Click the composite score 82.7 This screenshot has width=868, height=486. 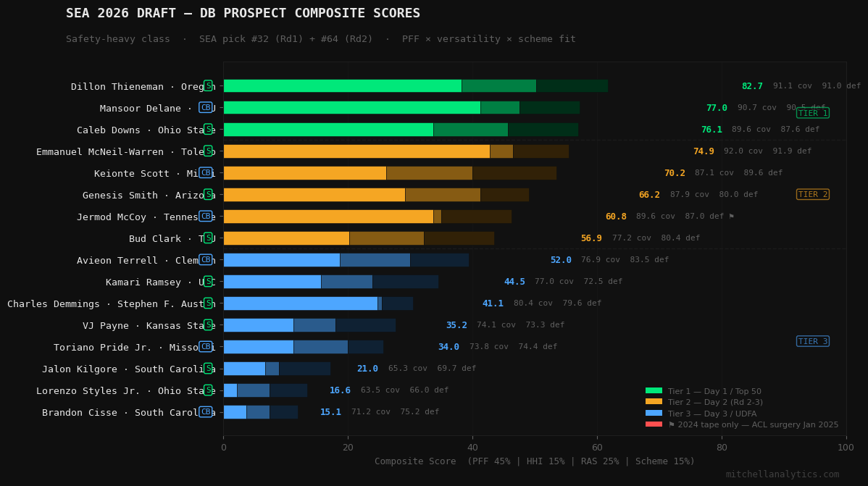coord(752,85)
